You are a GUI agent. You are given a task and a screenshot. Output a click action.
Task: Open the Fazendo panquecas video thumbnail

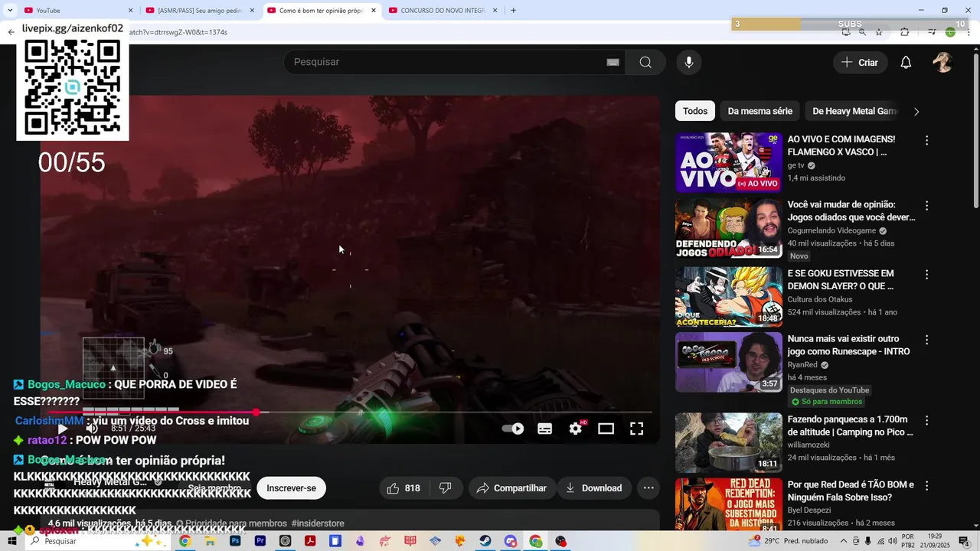[x=729, y=442]
